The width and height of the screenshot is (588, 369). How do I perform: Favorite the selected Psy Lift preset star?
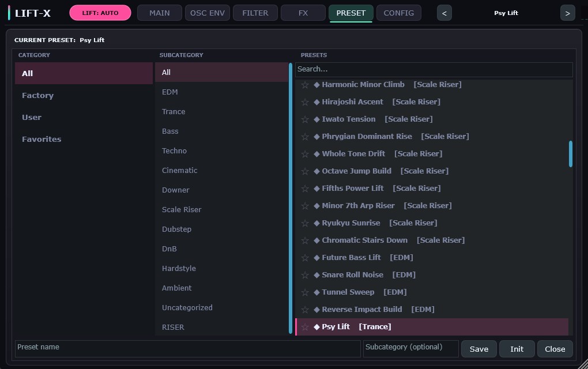point(305,327)
